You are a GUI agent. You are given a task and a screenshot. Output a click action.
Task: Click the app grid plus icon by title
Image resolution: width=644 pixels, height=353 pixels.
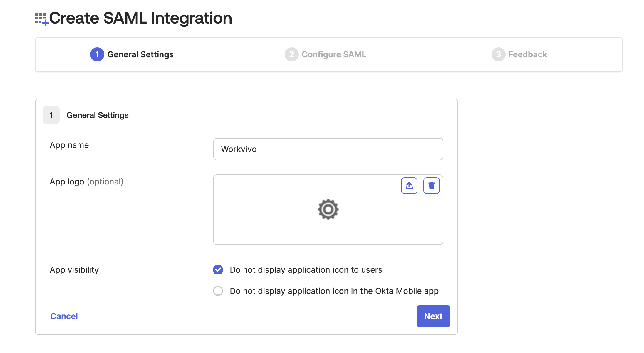(41, 19)
